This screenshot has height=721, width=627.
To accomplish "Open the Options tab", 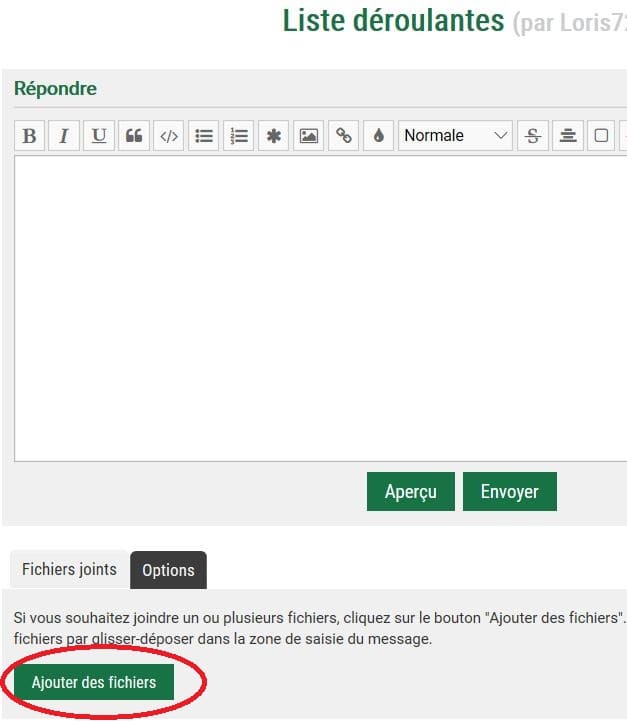I will (x=168, y=570).
